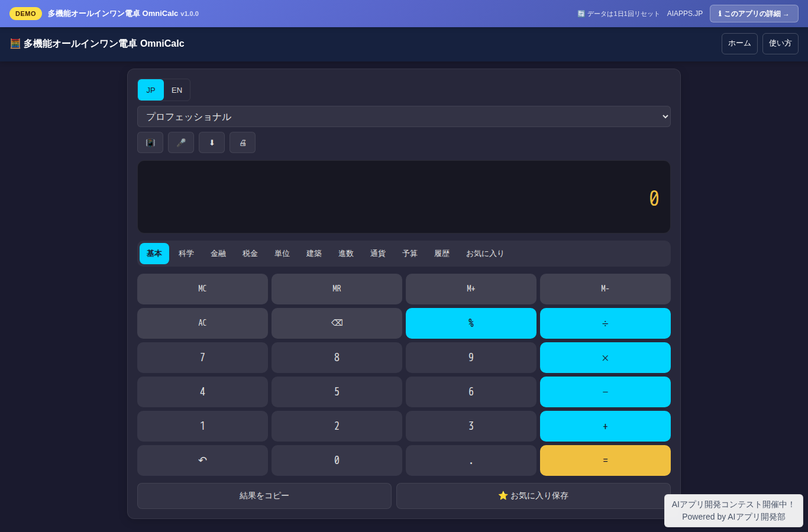Click the percent operator key
This screenshot has width=808, height=532.
[x=471, y=323]
